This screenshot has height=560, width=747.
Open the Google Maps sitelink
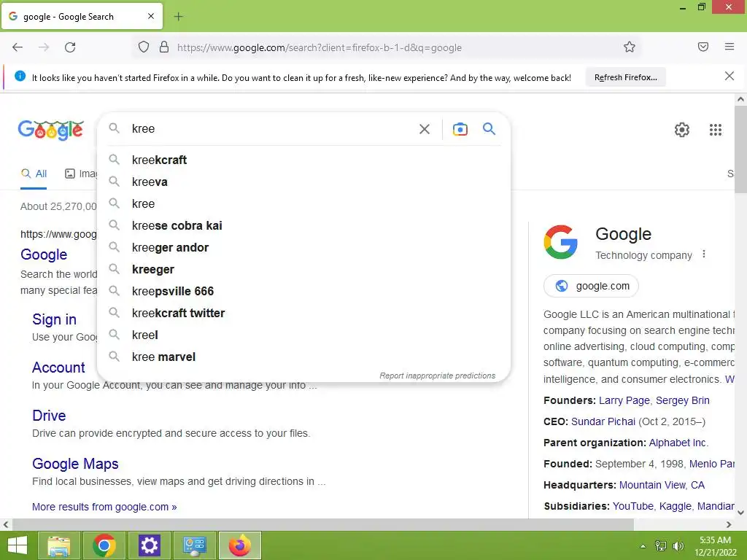75,464
